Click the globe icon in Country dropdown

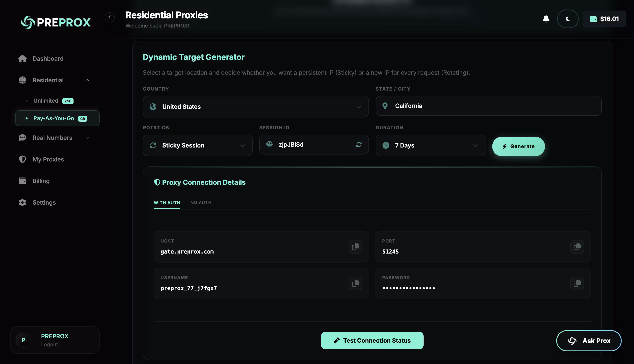[x=153, y=107]
